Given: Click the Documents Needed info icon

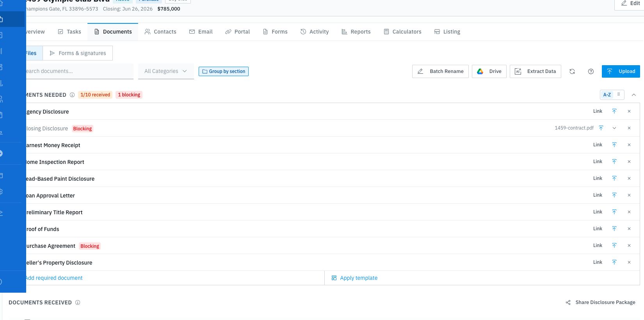Looking at the screenshot, I should [72, 95].
